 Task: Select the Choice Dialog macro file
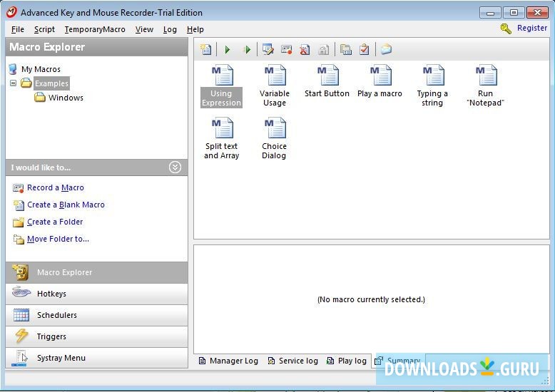[x=275, y=138]
